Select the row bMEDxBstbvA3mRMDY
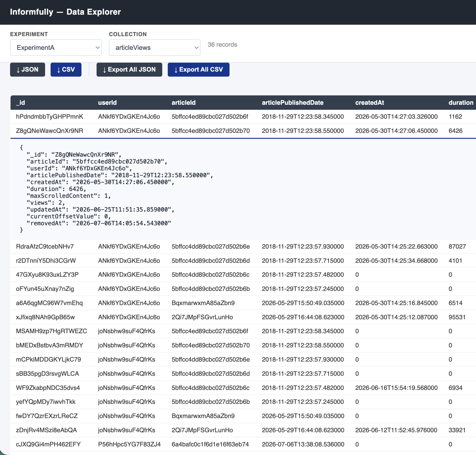 (x=243, y=345)
